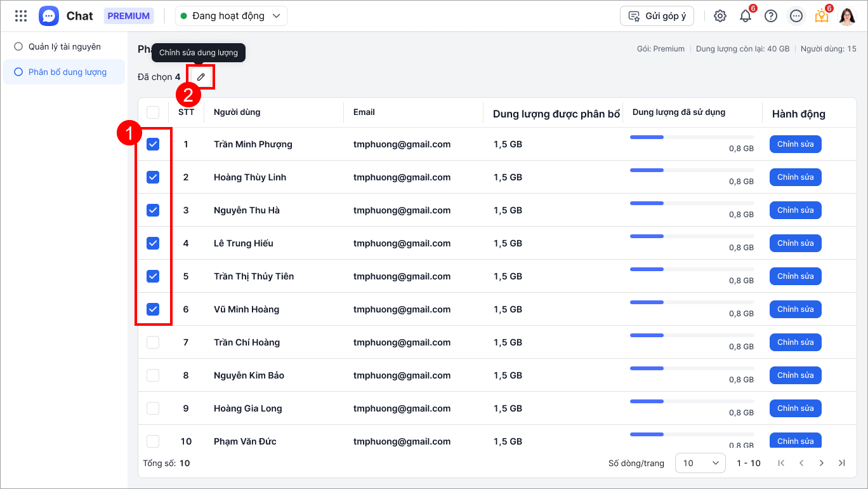Click Chỉnh sửa for Nguyễn Kim Bảo
Image resolution: width=868 pixels, height=489 pixels.
point(796,375)
